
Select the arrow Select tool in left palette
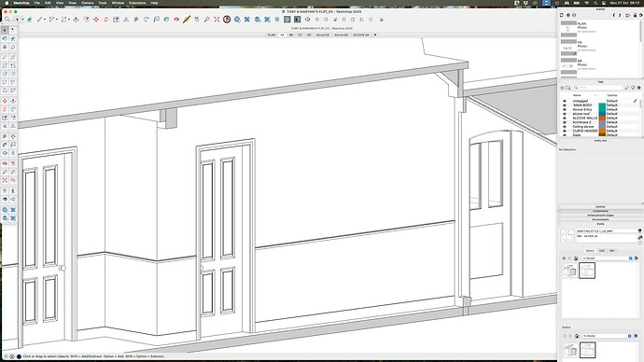(x=5, y=30)
